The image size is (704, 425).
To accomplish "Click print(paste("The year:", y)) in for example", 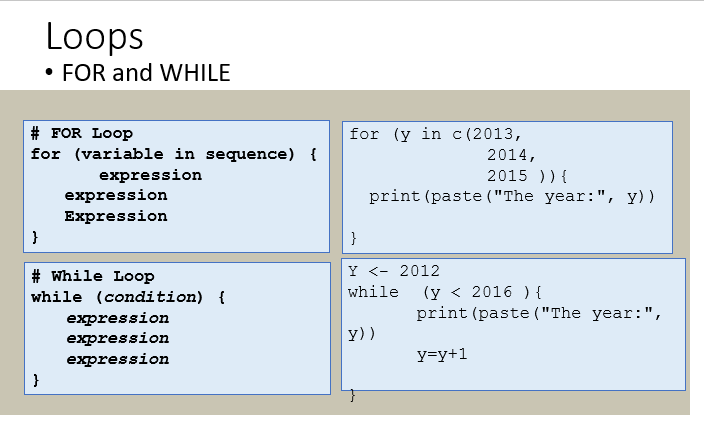I will tap(512, 197).
